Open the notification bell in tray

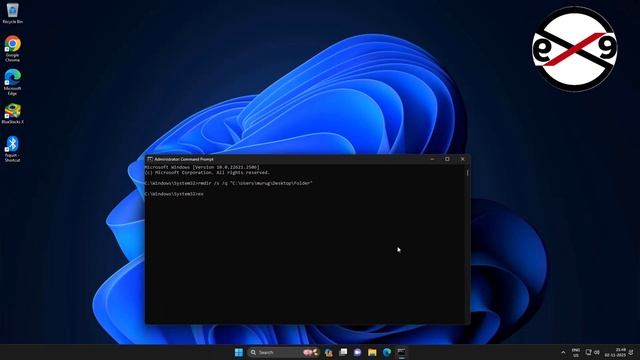click(631, 352)
